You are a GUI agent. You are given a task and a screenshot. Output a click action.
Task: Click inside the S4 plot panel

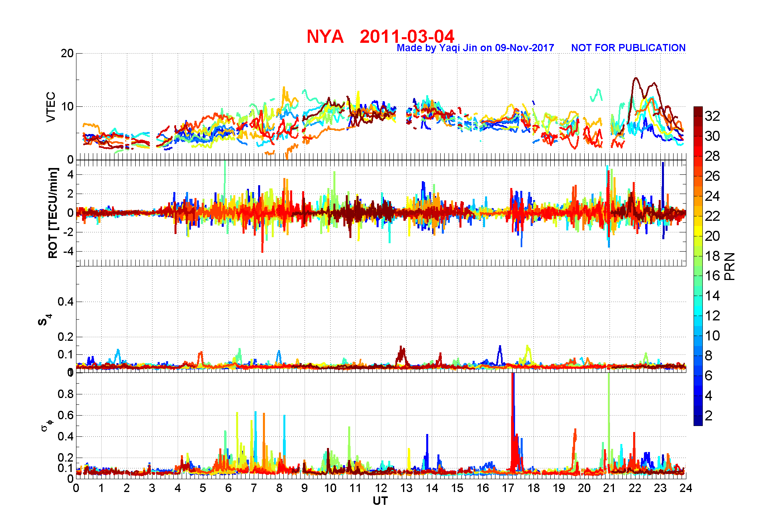[381, 319]
